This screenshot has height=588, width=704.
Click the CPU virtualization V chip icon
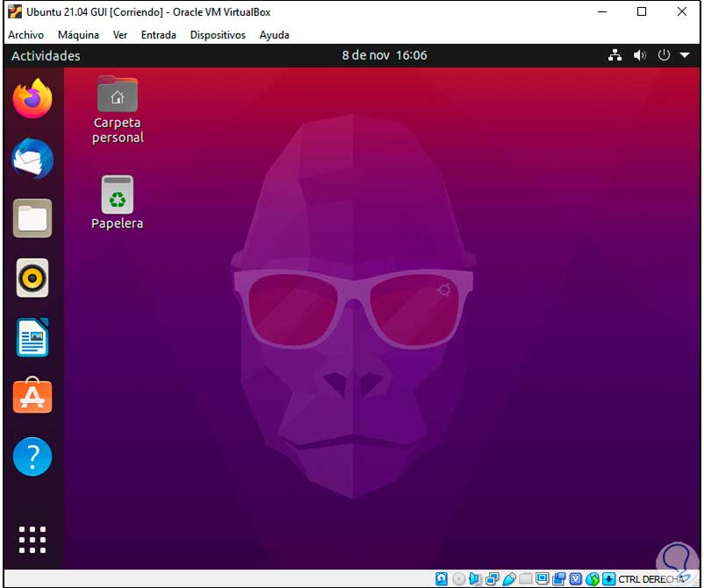pyautogui.click(x=576, y=578)
